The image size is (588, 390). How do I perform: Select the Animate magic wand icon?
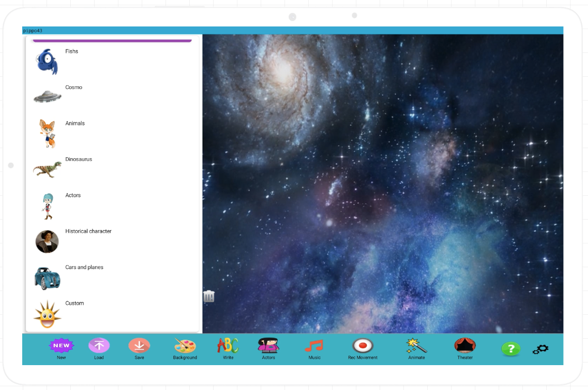click(416, 346)
